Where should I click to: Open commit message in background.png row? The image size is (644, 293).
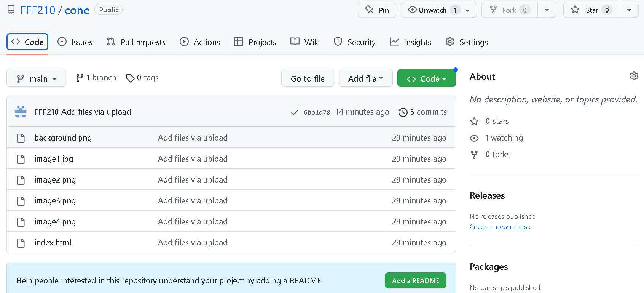pyautogui.click(x=193, y=138)
